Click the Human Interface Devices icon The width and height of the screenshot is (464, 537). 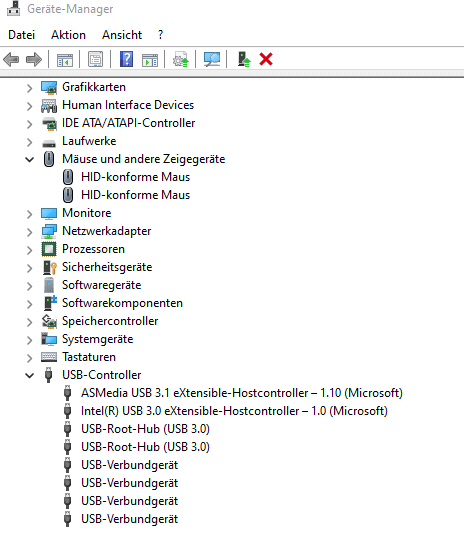(x=49, y=105)
